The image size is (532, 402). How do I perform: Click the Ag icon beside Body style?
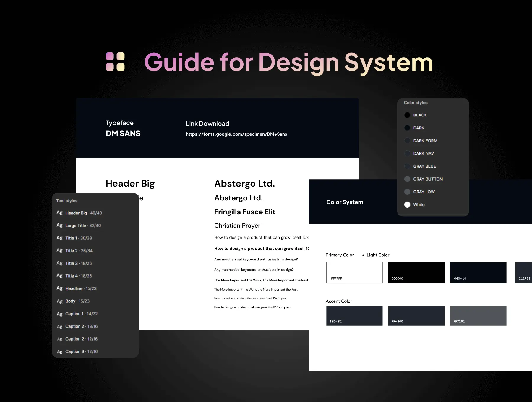(x=59, y=301)
